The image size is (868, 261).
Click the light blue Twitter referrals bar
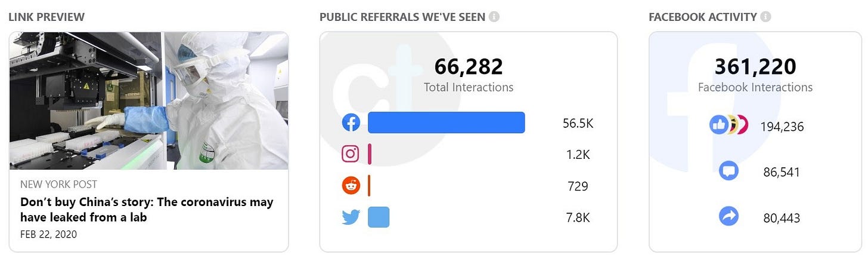[379, 217]
